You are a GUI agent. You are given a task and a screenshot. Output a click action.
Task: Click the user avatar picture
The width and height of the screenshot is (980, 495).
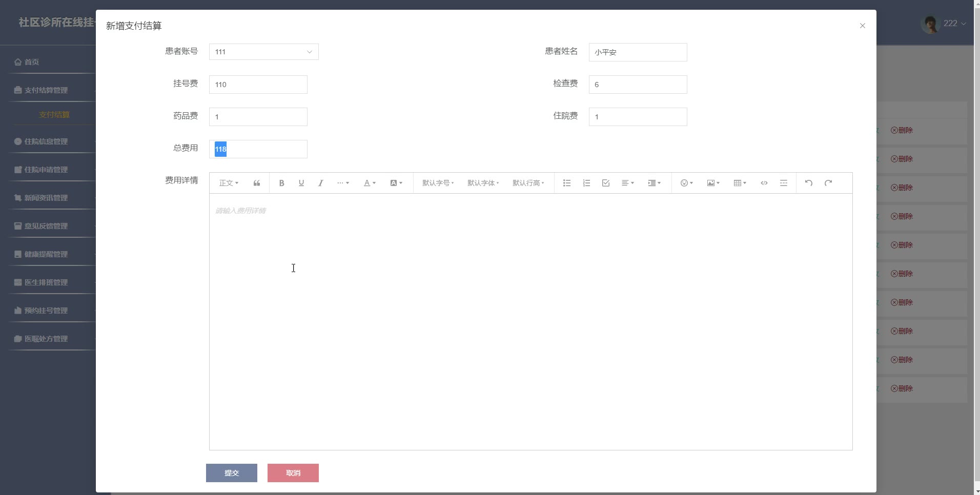pos(930,24)
